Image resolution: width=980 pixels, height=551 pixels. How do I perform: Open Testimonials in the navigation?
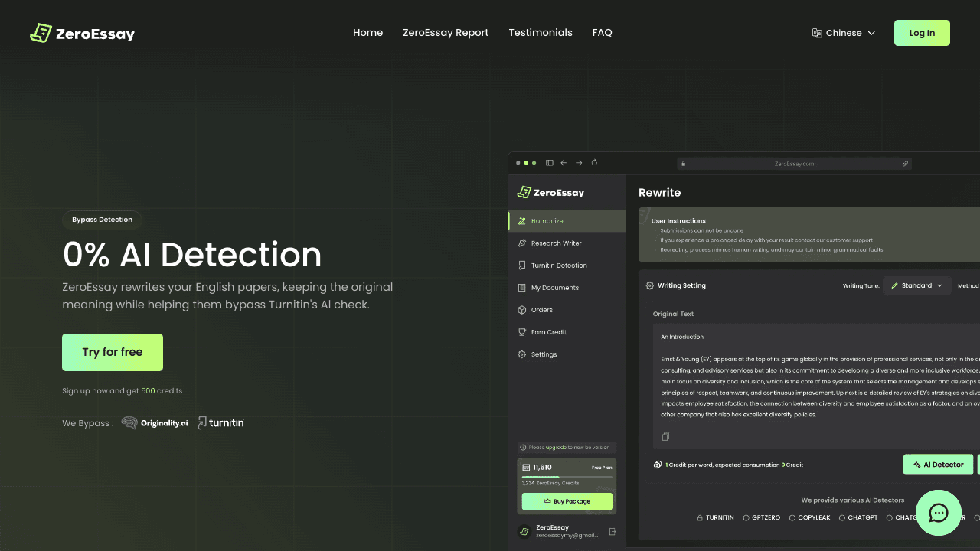[541, 33]
